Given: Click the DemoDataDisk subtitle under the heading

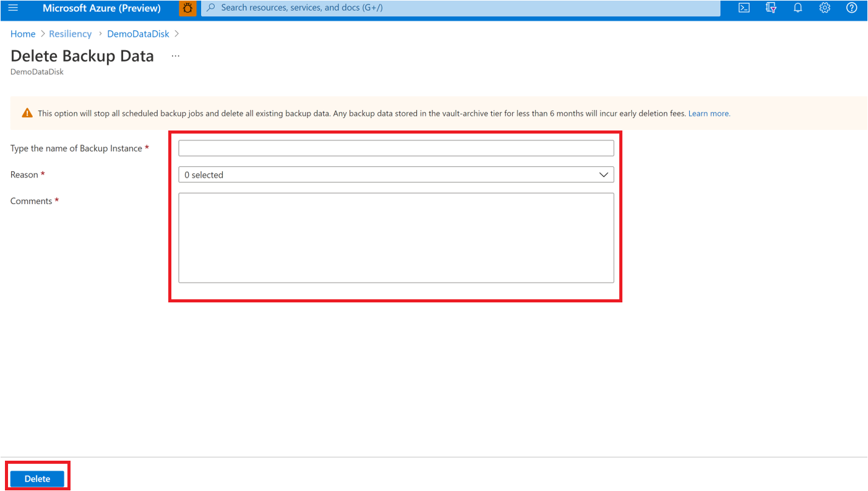Looking at the screenshot, I should pyautogui.click(x=37, y=72).
